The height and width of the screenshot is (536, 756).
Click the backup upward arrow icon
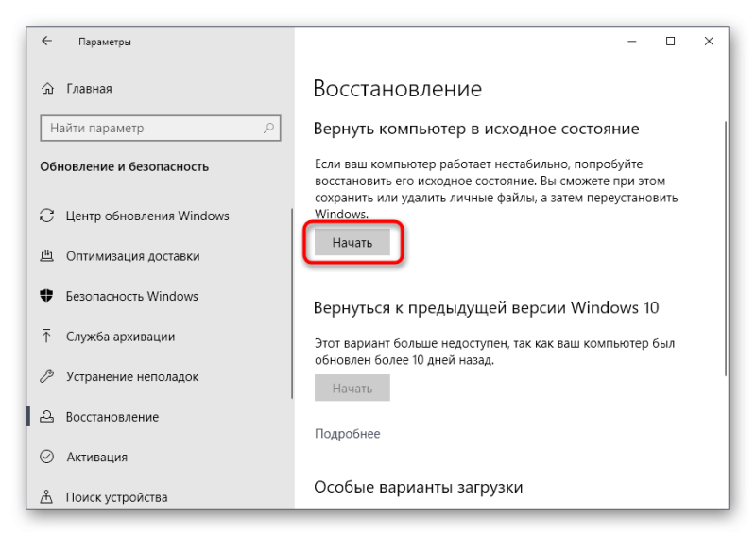46,336
